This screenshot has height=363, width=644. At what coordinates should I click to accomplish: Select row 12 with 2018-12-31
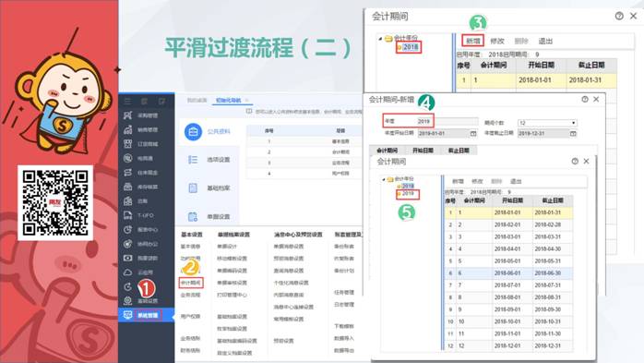pos(508,345)
